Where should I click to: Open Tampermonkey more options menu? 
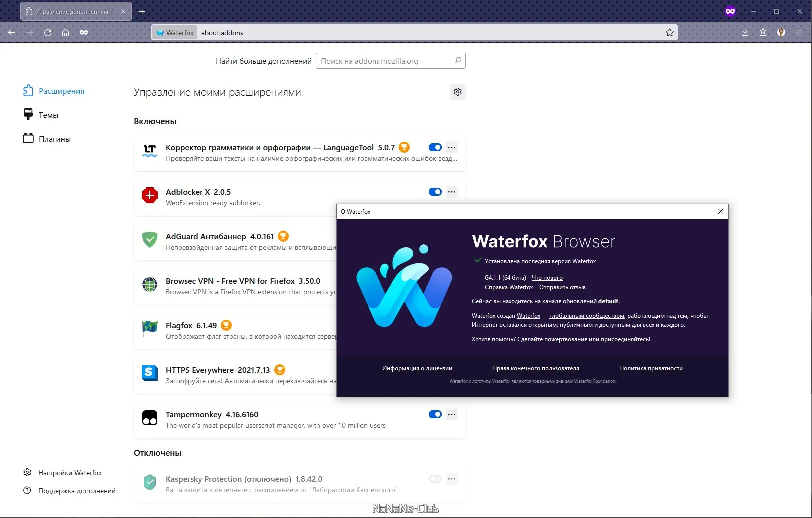pyautogui.click(x=452, y=414)
